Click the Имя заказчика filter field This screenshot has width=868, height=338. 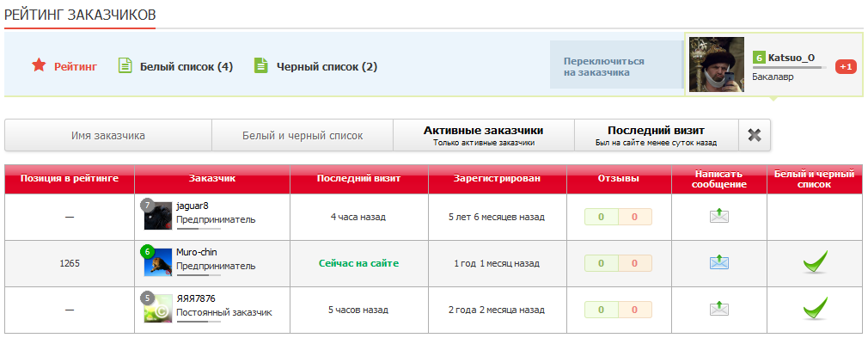coord(108,135)
